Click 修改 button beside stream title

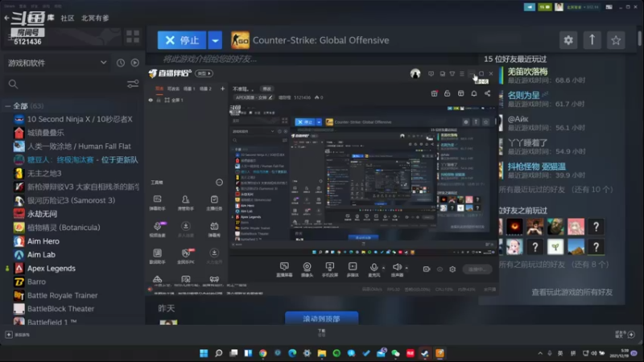(267, 89)
